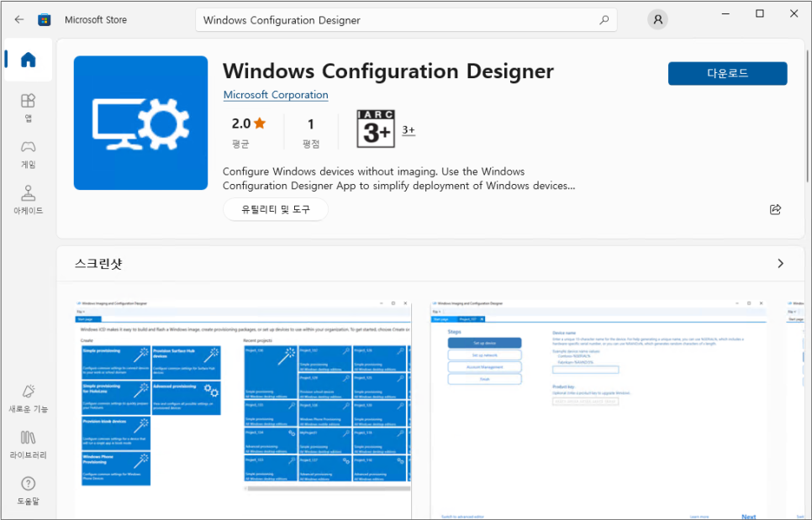Viewport: 812px width, 520px height.
Task: Open the 앱 (Apps) sidebar section
Action: click(x=28, y=108)
